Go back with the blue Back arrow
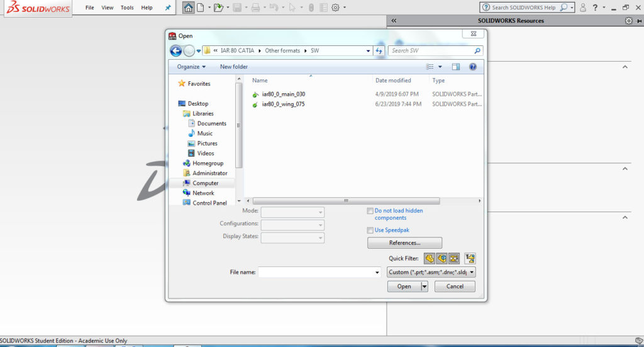The width and height of the screenshot is (644, 347). point(176,50)
